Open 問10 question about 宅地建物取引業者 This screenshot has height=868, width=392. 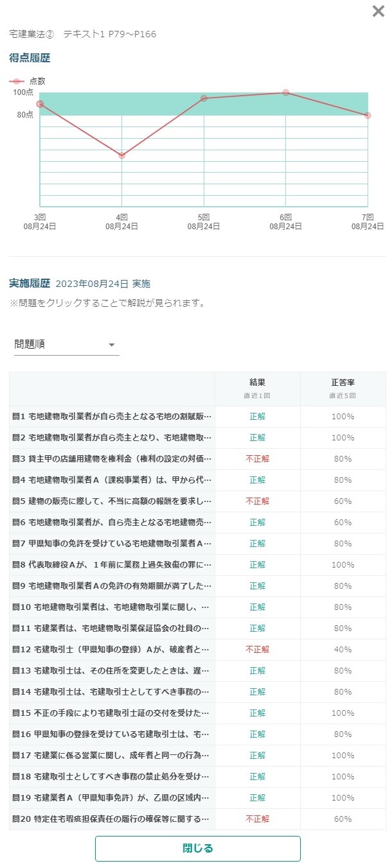pyautogui.click(x=198, y=607)
